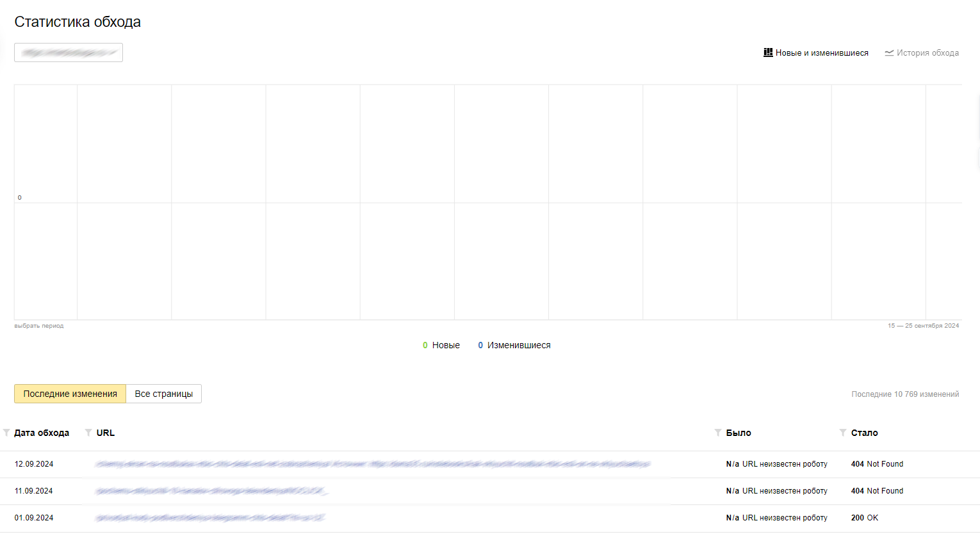Open the URL crawled on 12.09.2024
Screen dimensions: 980x539
click(372, 464)
